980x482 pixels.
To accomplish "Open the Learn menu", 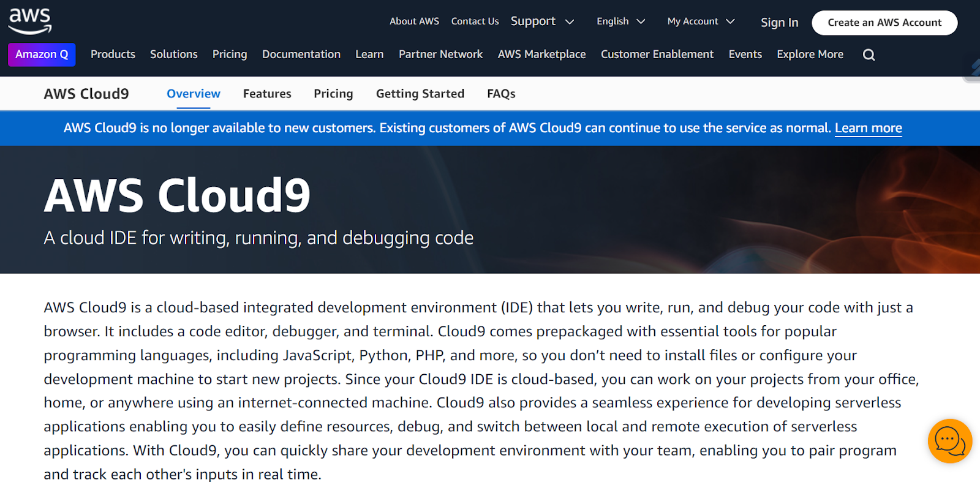I will coord(369,55).
